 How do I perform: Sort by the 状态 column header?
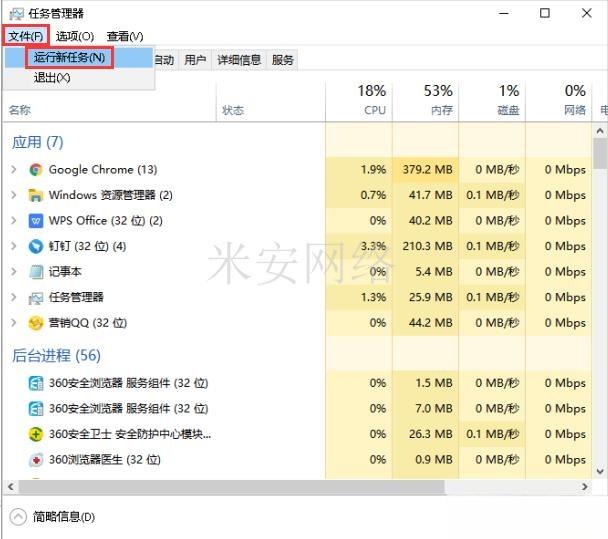[233, 111]
